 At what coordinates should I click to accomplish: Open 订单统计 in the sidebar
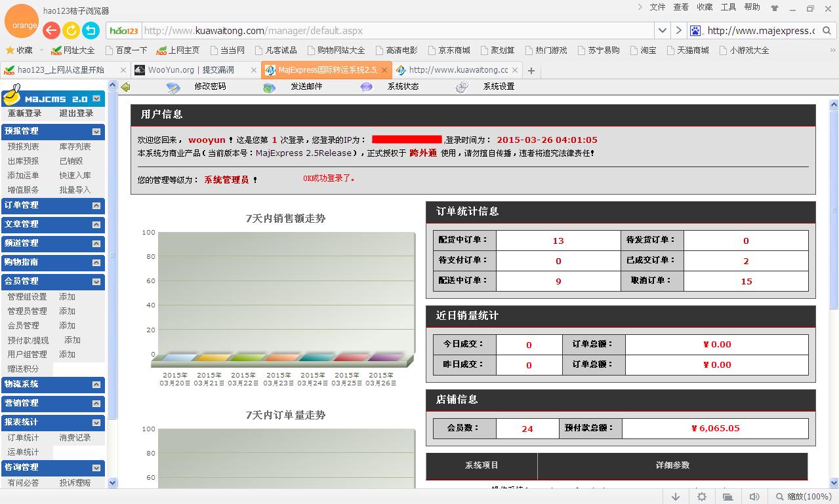[x=23, y=438]
